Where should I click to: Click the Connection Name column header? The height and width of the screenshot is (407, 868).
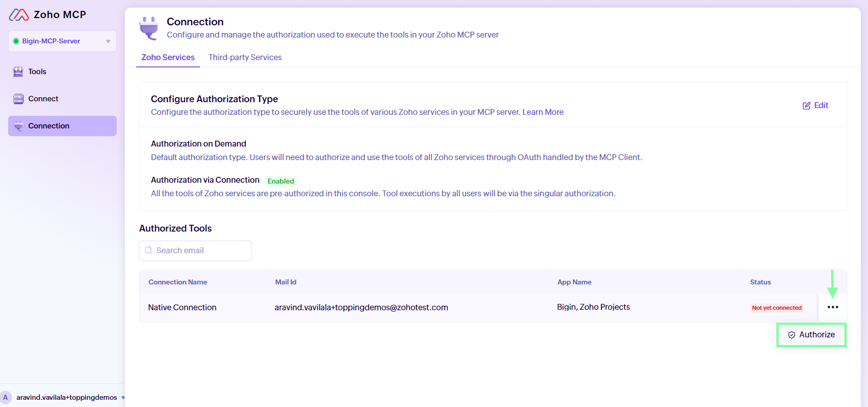178,282
